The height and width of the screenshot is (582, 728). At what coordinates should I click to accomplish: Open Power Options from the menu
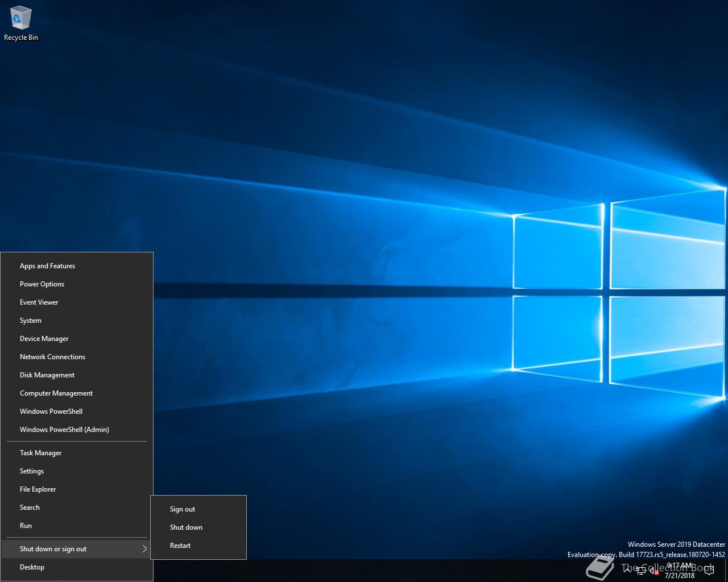coord(77,284)
